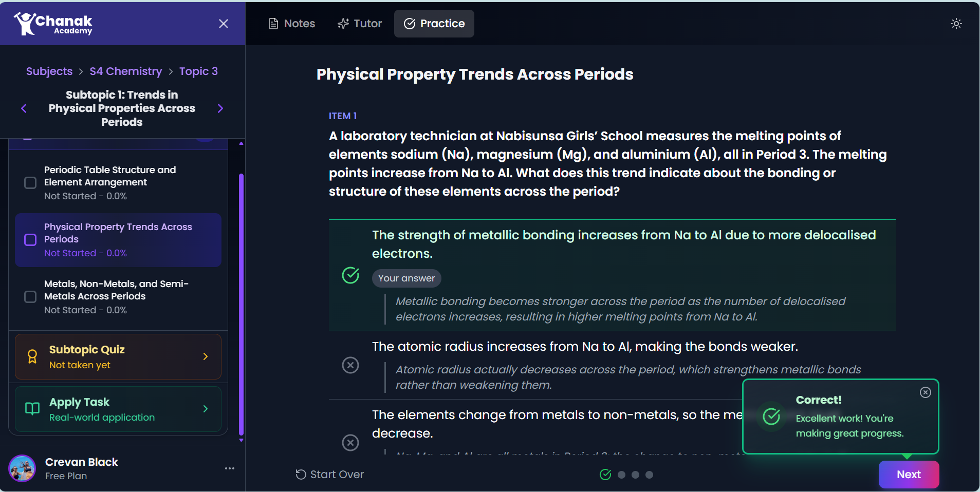Click the Subtopic Quiz medal icon

[32, 356]
